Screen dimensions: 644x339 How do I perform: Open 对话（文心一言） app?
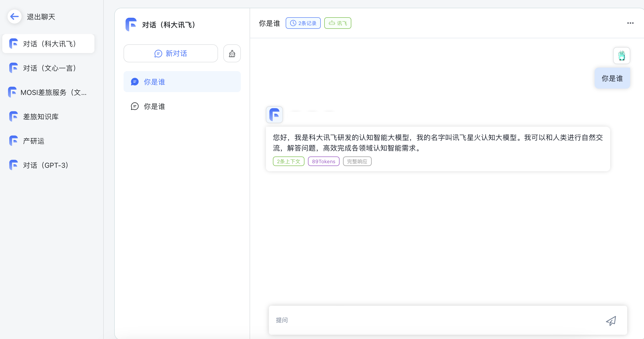tap(48, 68)
